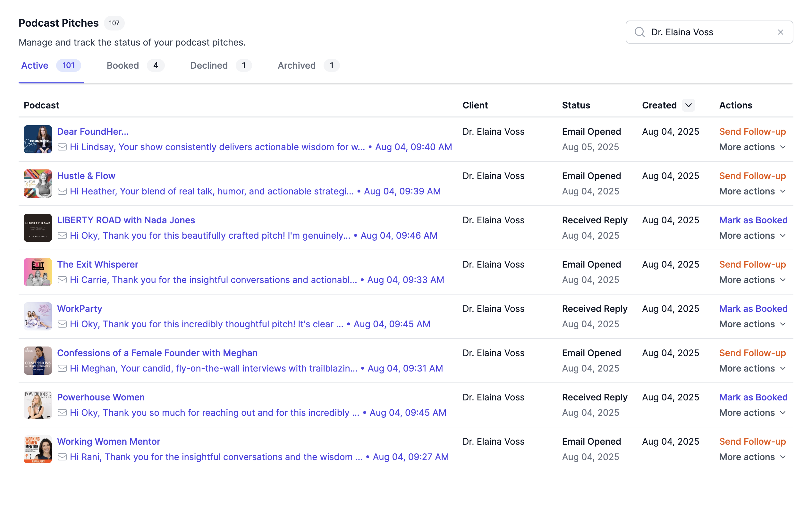Click the envelope icon in the WorkParty row

(x=62, y=324)
